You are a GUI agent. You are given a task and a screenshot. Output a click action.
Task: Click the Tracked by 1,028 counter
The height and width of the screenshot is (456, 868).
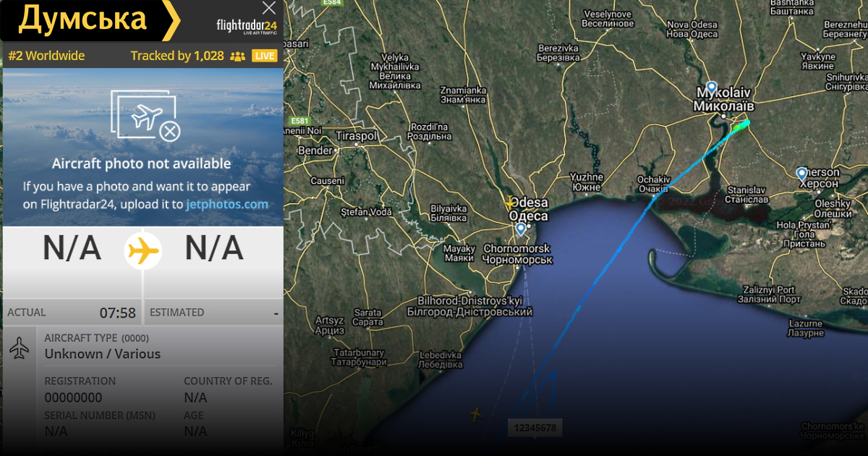(x=177, y=56)
